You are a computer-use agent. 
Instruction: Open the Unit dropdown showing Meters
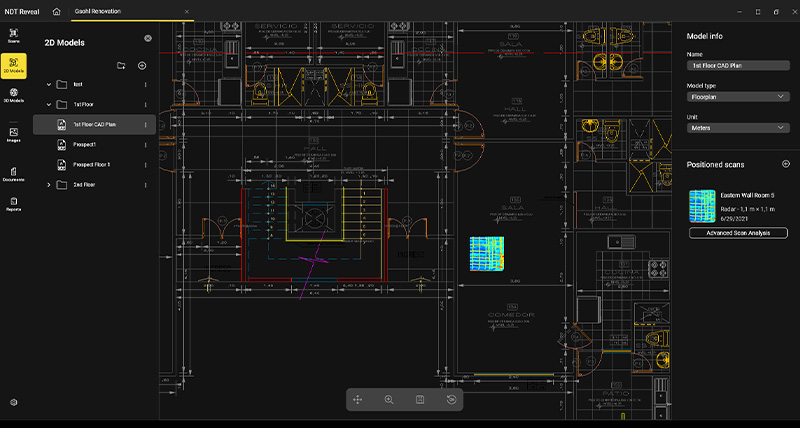[738, 128]
